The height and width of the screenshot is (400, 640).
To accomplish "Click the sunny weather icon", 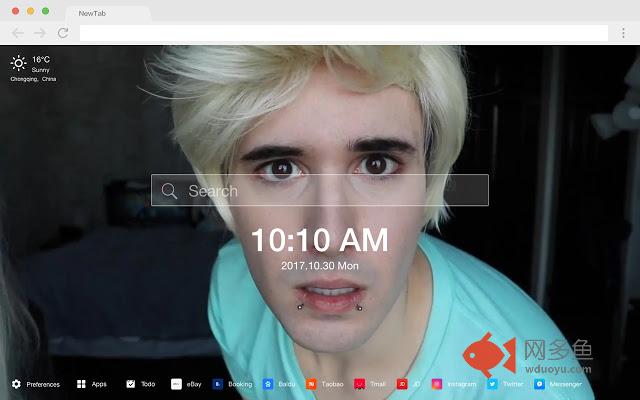I will pyautogui.click(x=18, y=63).
